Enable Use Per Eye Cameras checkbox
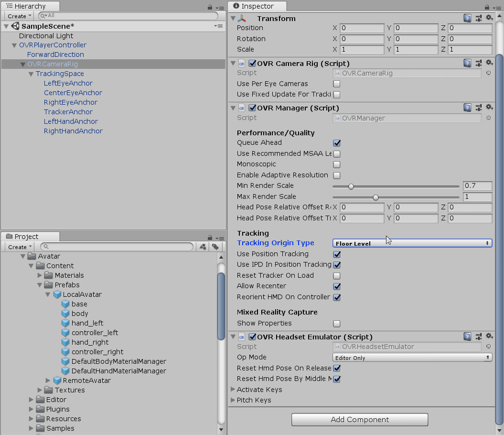 (337, 84)
